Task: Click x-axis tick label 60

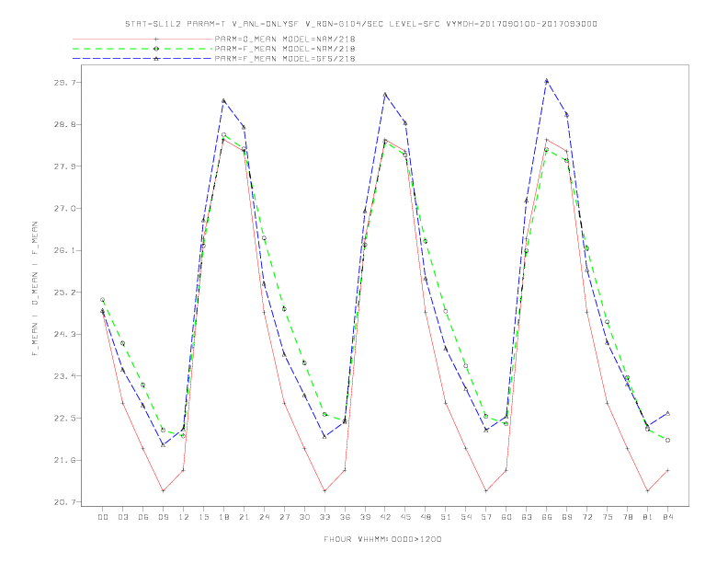Action: 506,517
